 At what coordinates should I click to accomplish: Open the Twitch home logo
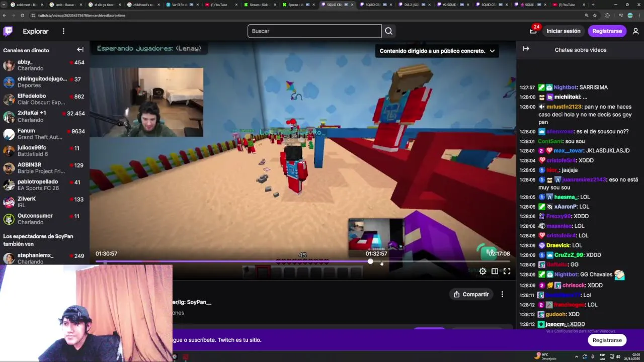pos(8,31)
